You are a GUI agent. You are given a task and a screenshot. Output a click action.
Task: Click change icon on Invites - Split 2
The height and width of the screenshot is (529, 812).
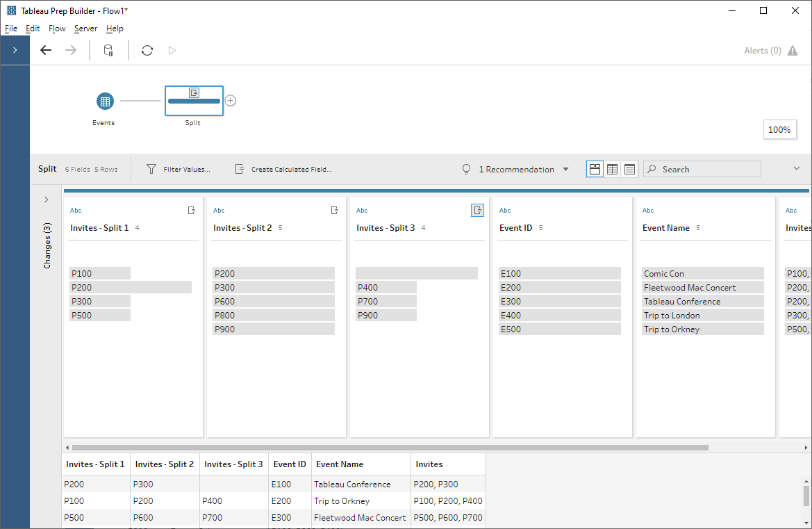(x=335, y=211)
